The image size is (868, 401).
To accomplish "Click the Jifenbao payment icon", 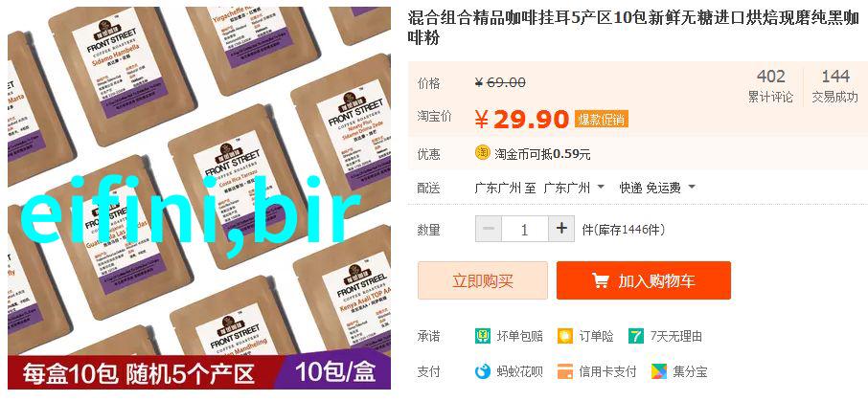I will coord(659,371).
